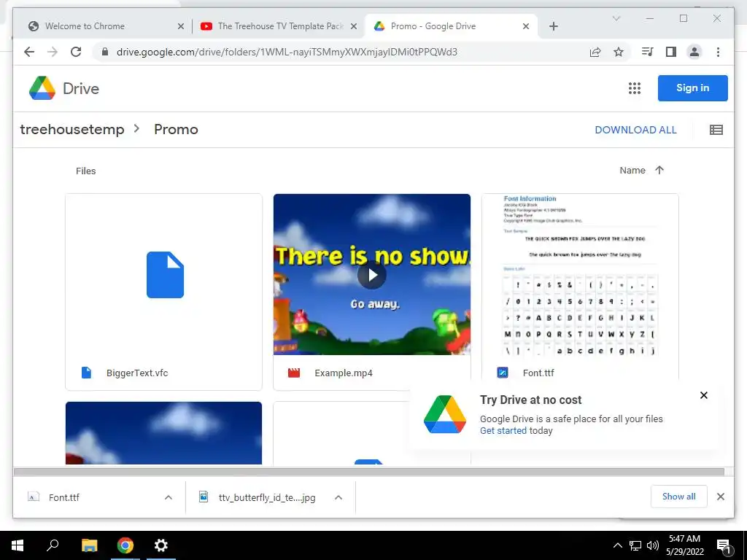747x560 pixels.
Task: Close the Welcome to Chrome tab
Action: tap(181, 27)
